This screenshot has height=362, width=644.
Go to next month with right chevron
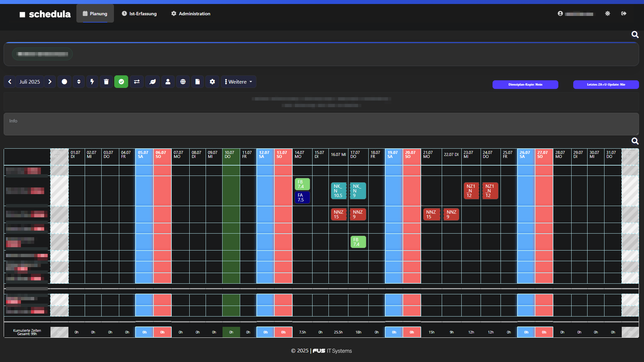(x=50, y=82)
